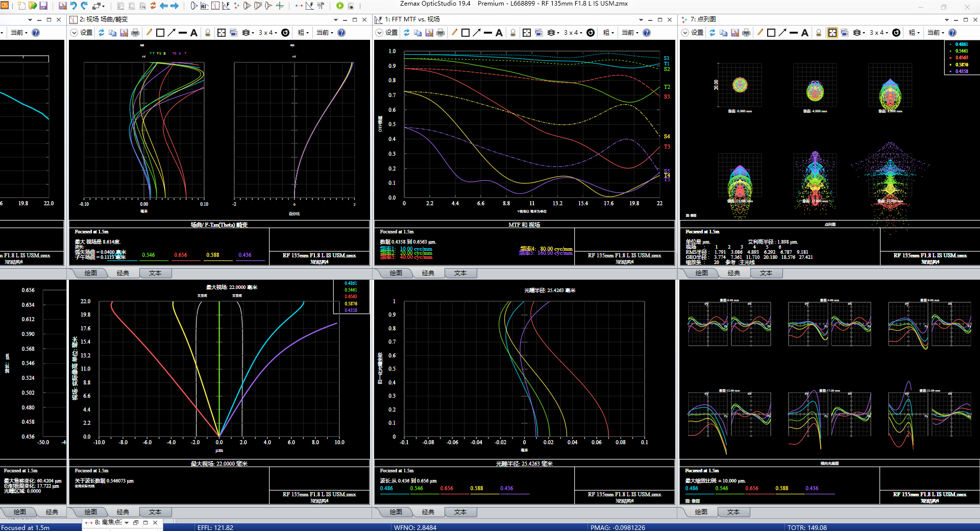Print the field curvature window
The image size is (980, 531).
point(135,32)
